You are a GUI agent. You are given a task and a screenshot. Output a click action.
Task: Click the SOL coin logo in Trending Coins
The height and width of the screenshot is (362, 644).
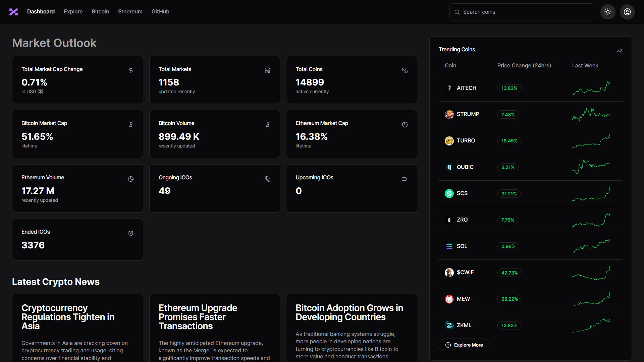point(449,246)
